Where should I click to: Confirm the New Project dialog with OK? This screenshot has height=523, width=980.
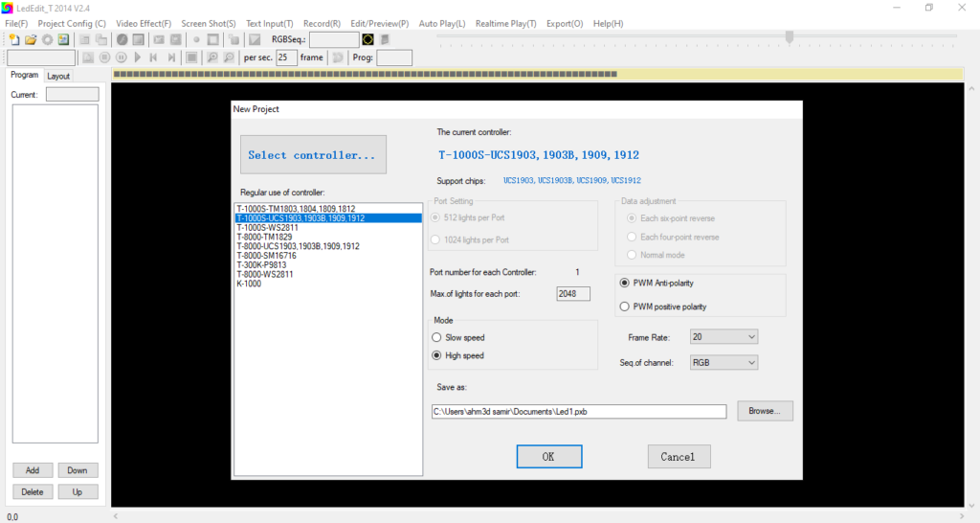(x=549, y=457)
